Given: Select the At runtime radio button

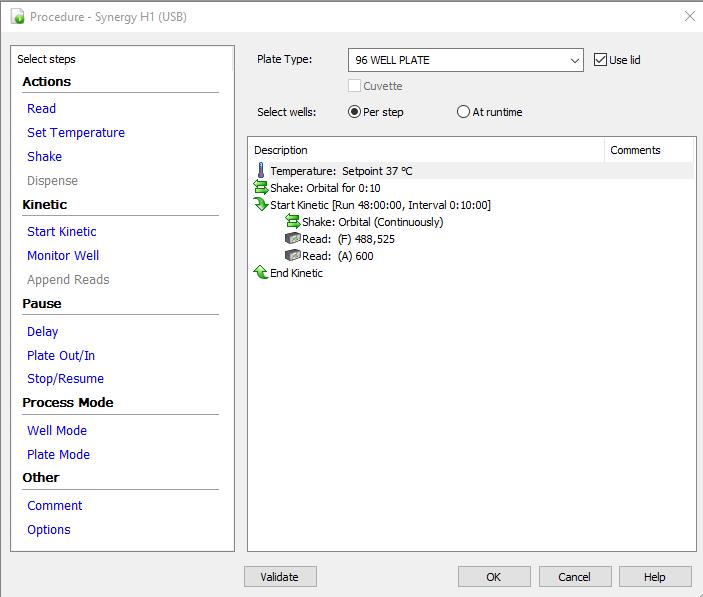Looking at the screenshot, I should 463,112.
